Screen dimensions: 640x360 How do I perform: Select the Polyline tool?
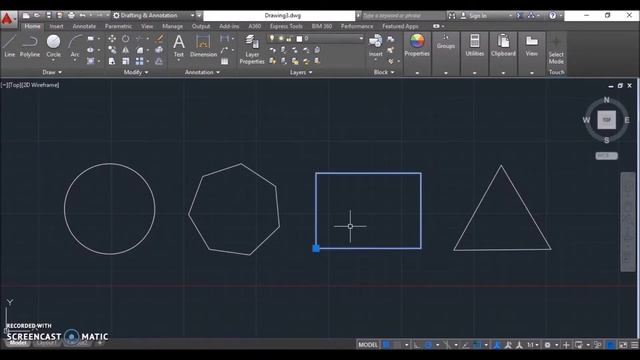[x=30, y=46]
